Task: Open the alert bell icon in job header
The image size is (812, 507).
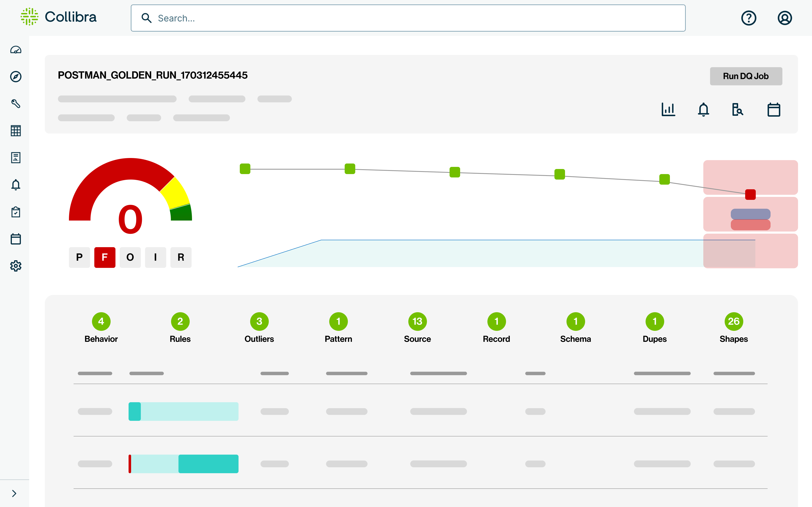Action: (x=703, y=110)
